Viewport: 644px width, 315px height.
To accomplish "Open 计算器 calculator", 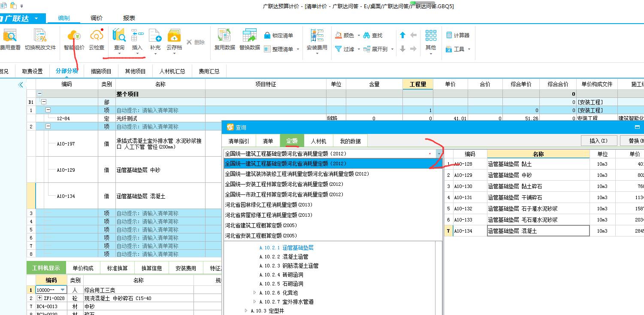I will pos(458,35).
